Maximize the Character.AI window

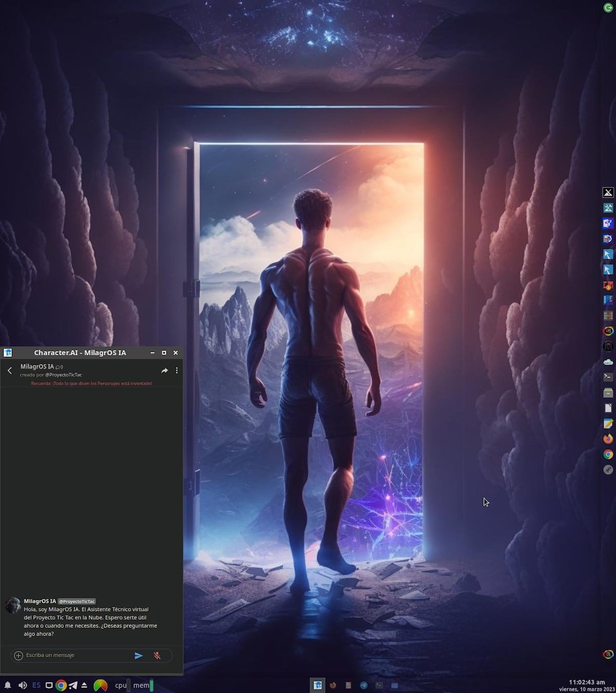(x=164, y=353)
